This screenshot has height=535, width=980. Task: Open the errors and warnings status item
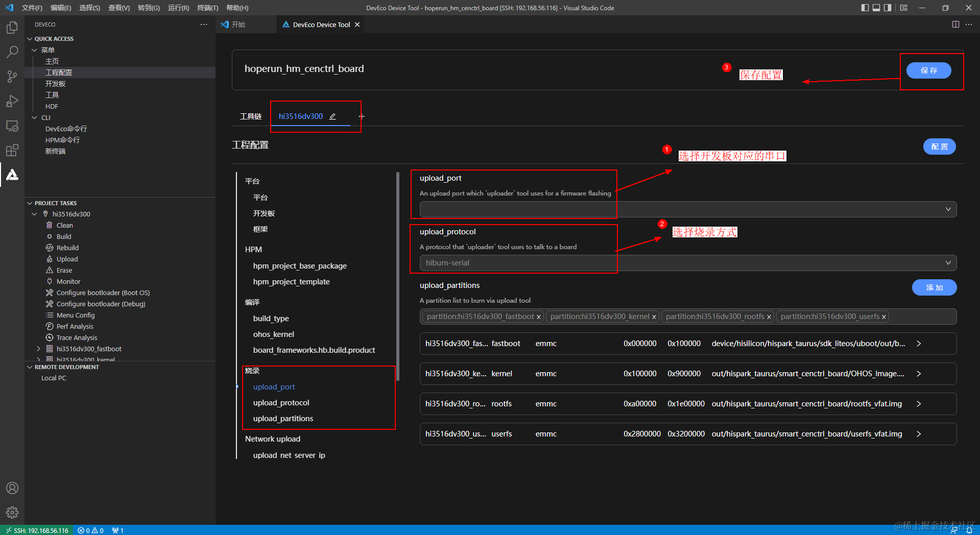click(91, 530)
